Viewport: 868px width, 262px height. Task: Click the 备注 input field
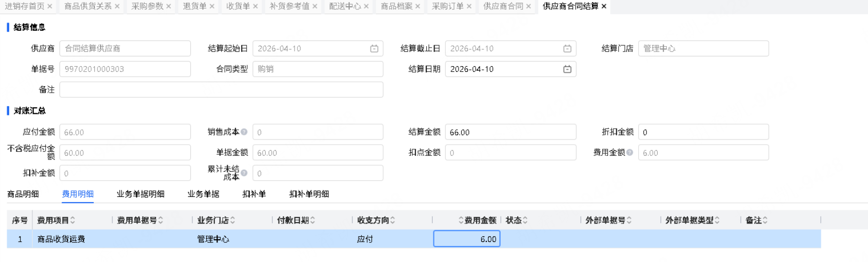pos(221,90)
